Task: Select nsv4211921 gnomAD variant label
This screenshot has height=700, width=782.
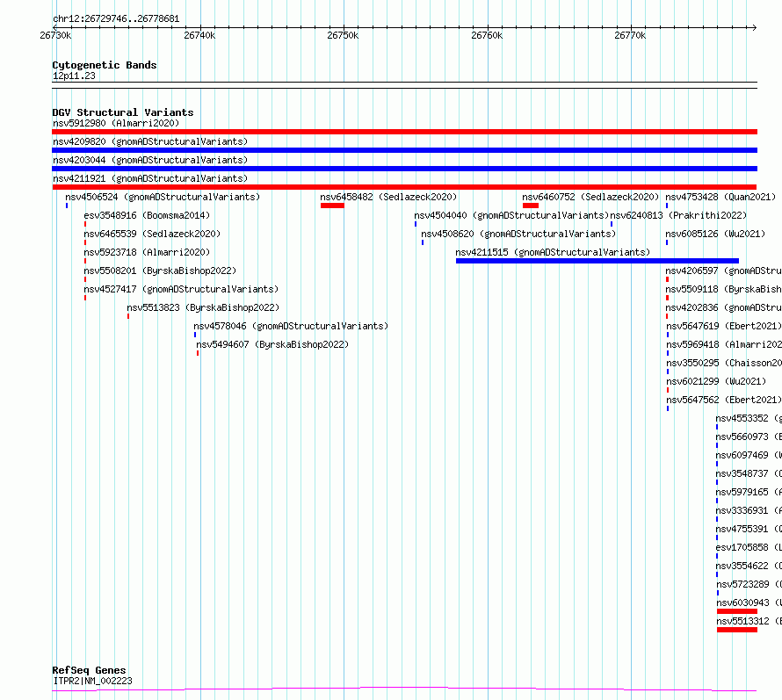Action: pyautogui.click(x=150, y=178)
